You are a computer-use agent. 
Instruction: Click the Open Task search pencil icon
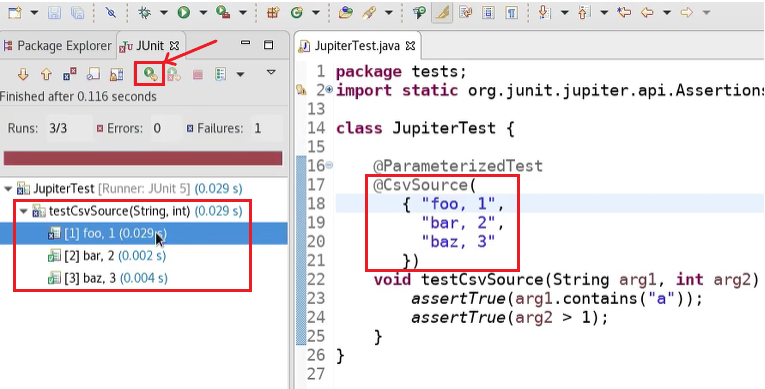click(x=369, y=13)
